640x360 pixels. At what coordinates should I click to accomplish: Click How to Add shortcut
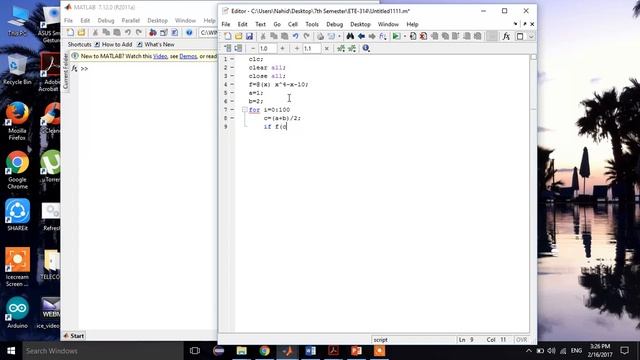coord(113,44)
